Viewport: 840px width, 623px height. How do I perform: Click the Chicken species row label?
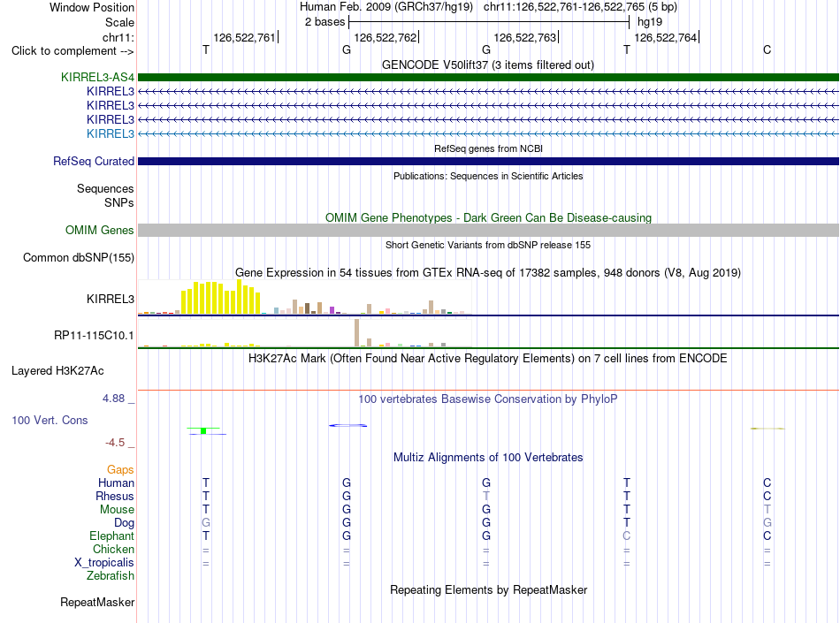(113, 549)
